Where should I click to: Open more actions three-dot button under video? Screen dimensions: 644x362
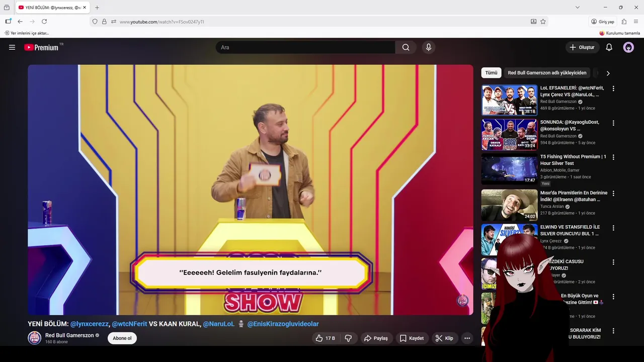click(467, 338)
